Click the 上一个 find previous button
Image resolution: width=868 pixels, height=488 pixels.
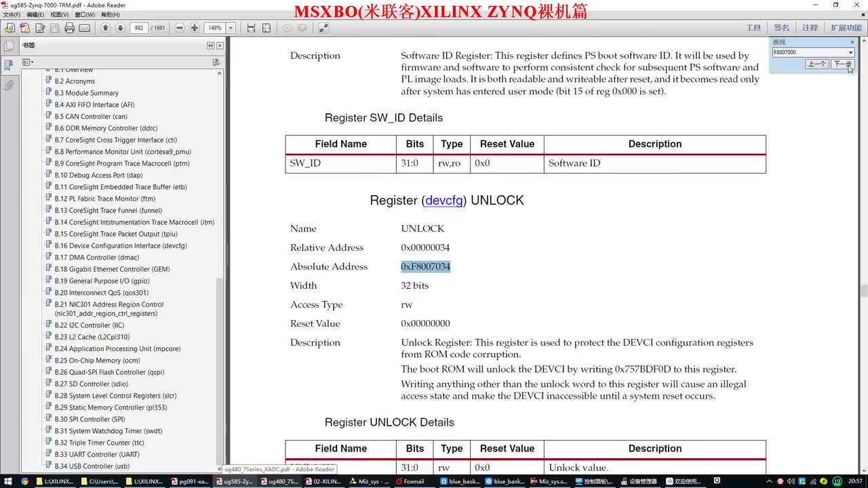coord(816,64)
